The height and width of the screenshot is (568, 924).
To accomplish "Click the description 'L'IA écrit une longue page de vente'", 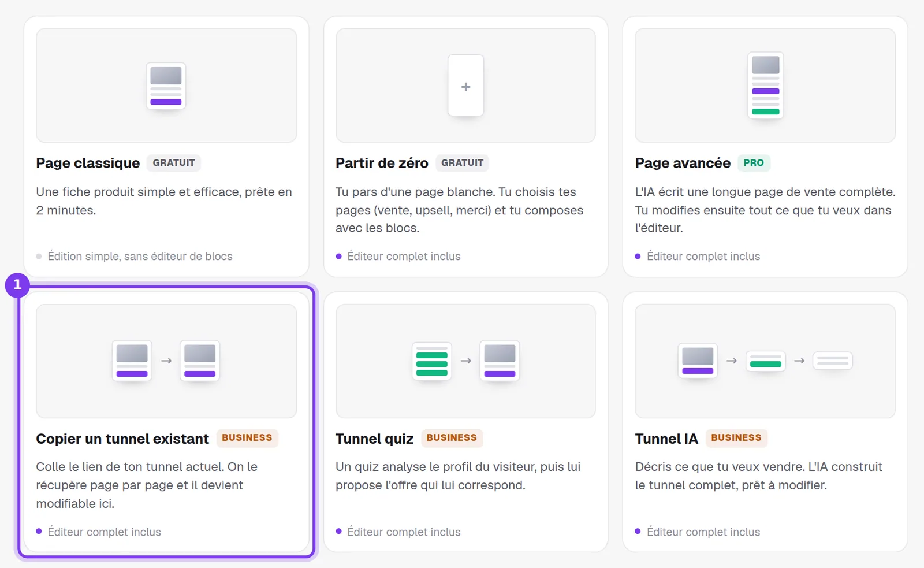I will [765, 210].
